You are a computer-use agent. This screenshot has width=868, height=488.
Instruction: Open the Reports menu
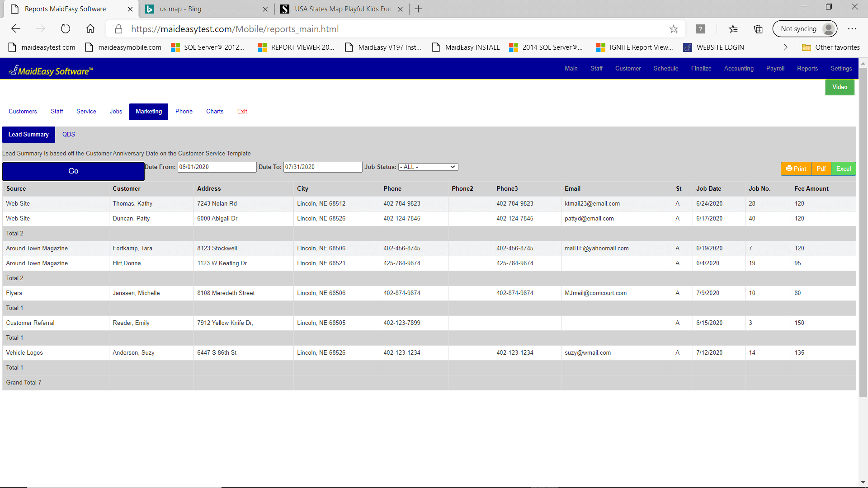[807, 69]
